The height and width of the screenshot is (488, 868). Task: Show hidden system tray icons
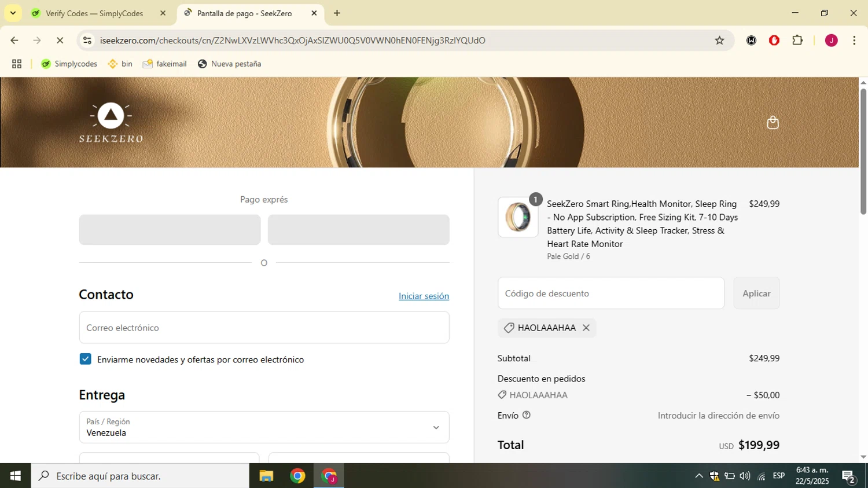[698, 476]
